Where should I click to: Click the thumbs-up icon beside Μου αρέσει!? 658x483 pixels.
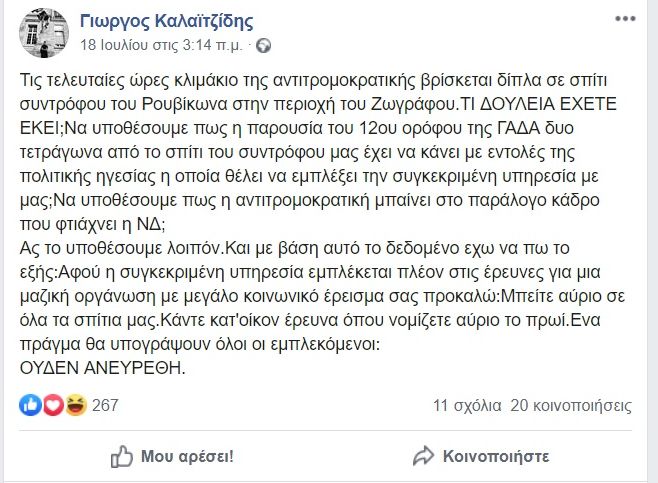(x=122, y=457)
